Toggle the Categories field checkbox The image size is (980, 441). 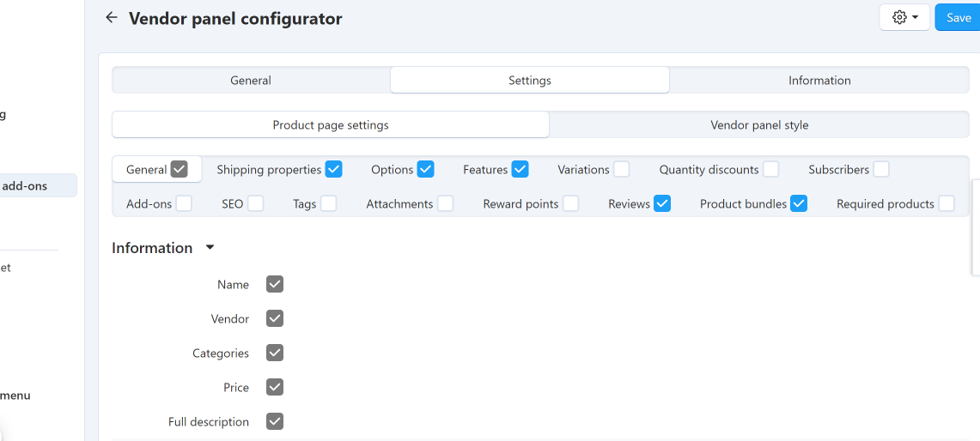point(275,353)
